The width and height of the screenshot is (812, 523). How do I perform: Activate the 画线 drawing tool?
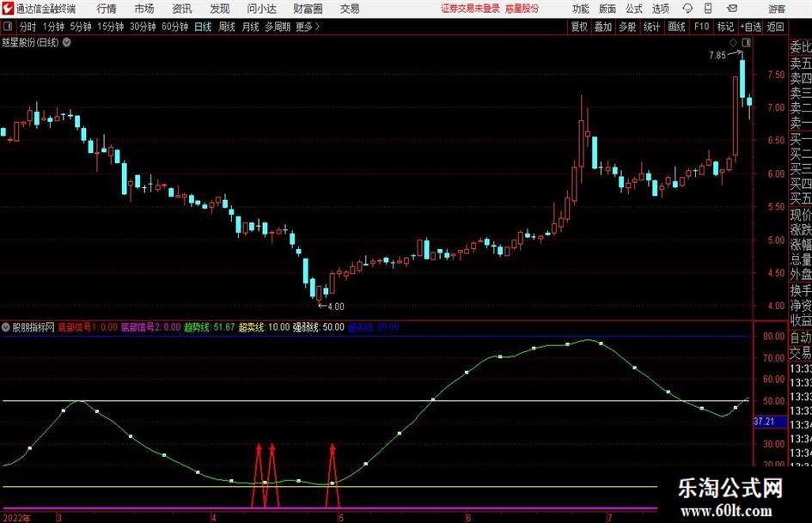[676, 27]
